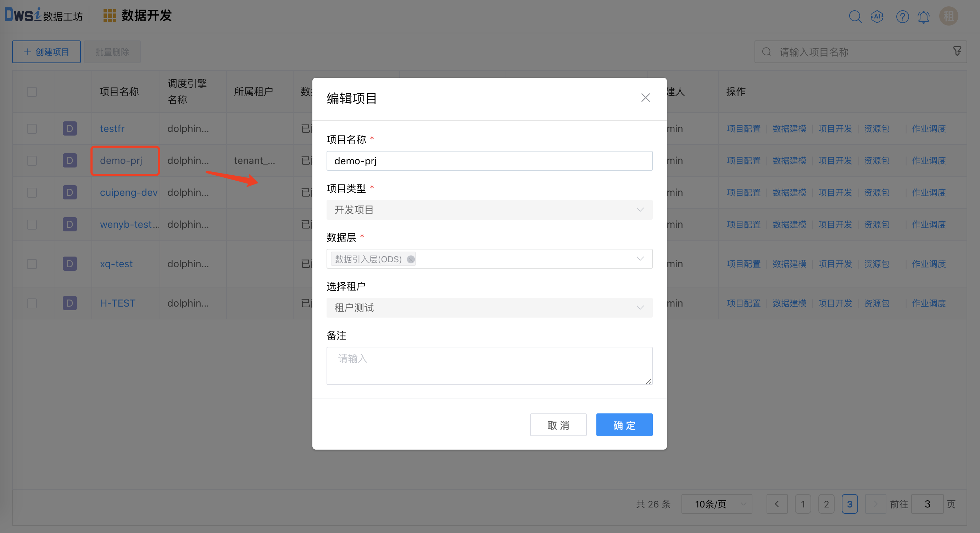Close the 编辑项目 dialog with the X
980x533 pixels.
click(x=645, y=98)
